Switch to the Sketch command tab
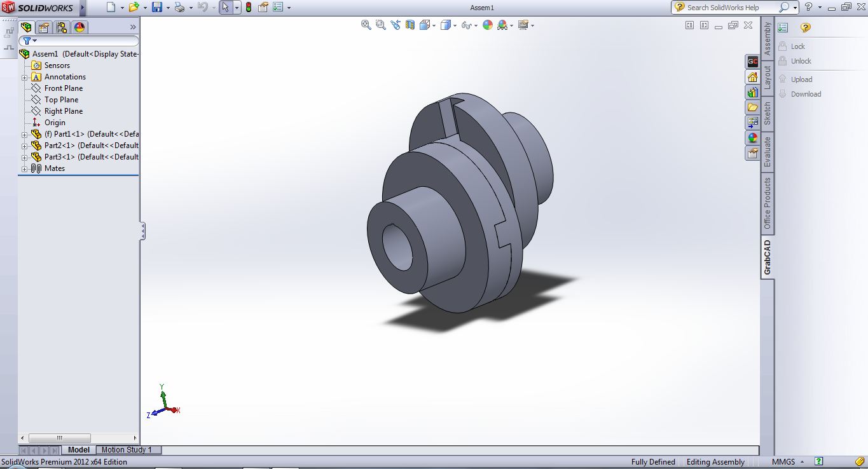Viewport: 868px width, 469px height. 768,113
